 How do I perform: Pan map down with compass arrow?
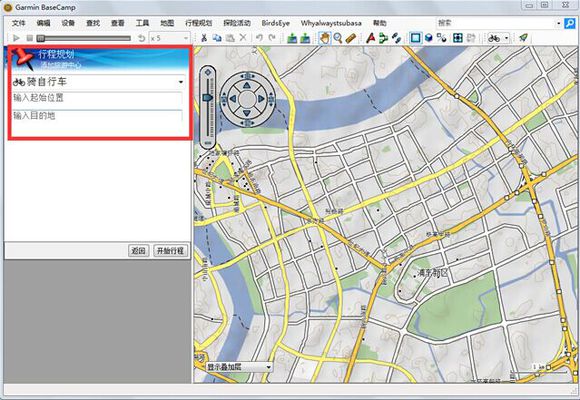pos(247,112)
